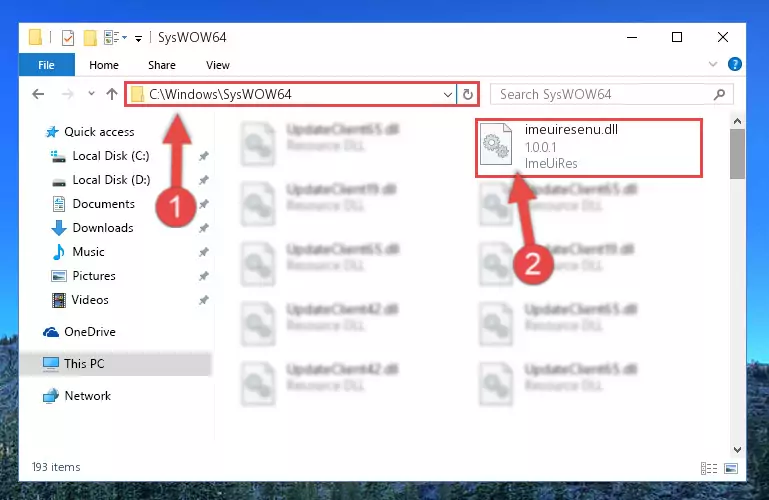The image size is (769, 500).
Task: Click the New folder icon in title bar
Action: (x=90, y=38)
